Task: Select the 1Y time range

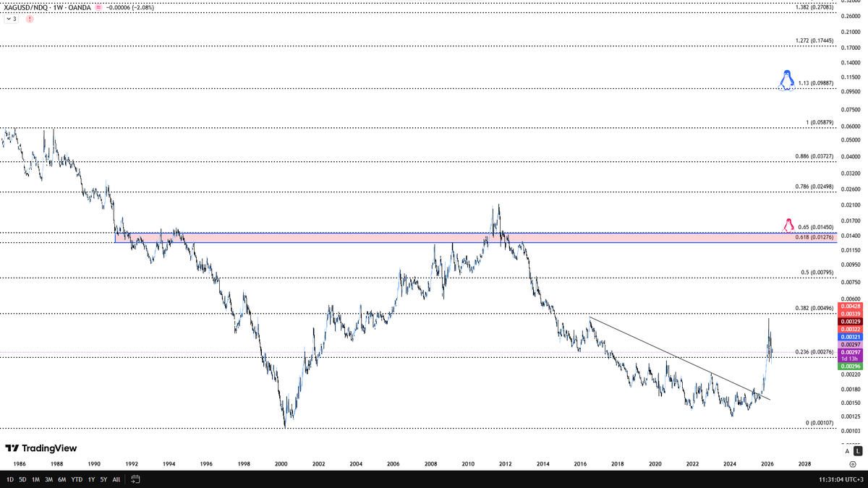Action: click(x=91, y=479)
